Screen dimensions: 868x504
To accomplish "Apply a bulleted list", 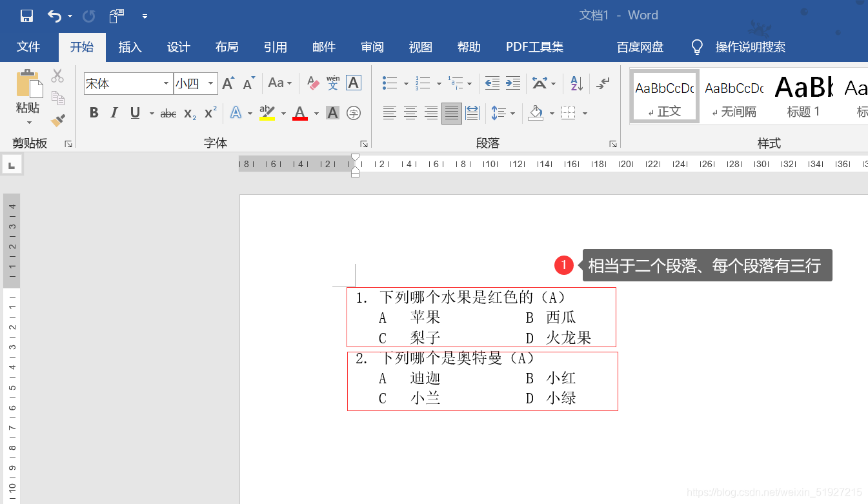I will (390, 83).
